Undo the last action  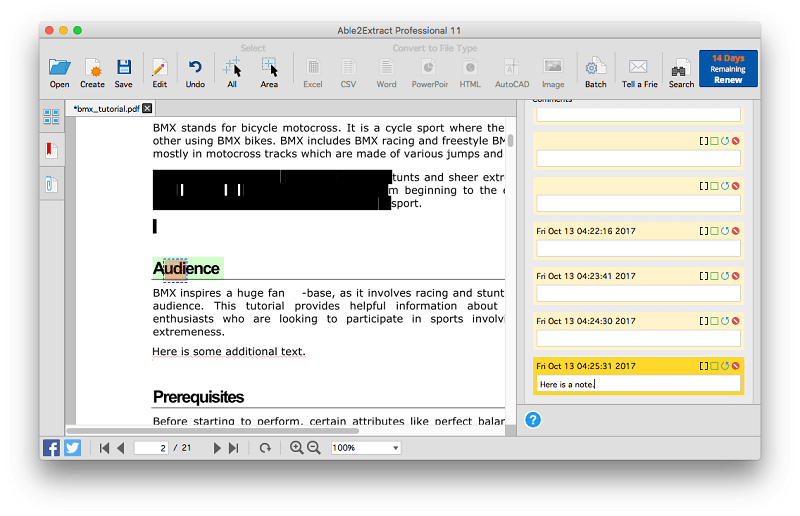pos(195,73)
